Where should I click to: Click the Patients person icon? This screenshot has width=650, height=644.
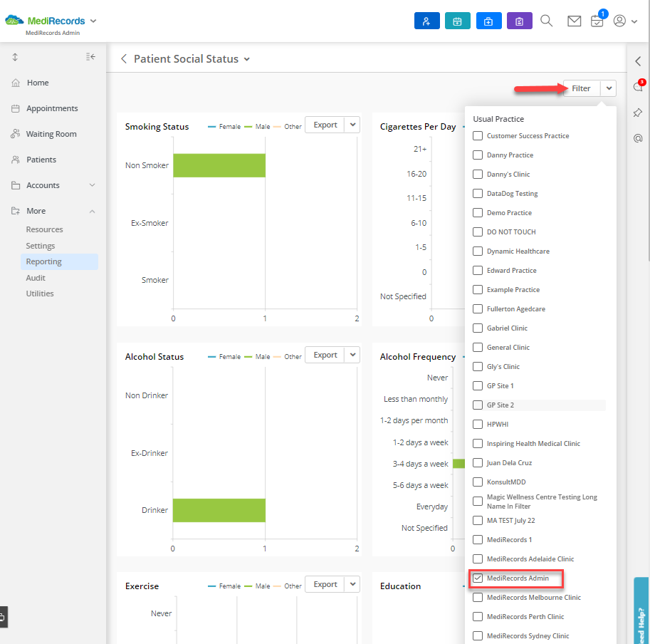(x=16, y=160)
